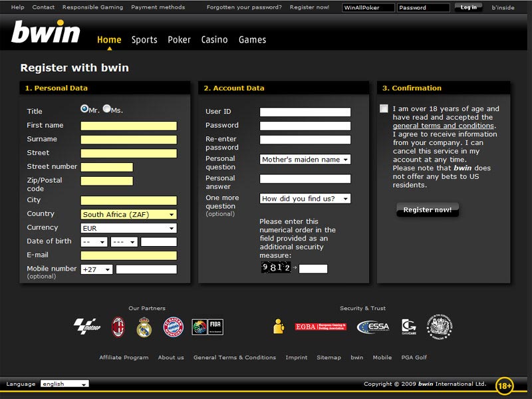Go to the Poker tab
Image resolution: width=532 pixels, height=399 pixels.
click(179, 40)
